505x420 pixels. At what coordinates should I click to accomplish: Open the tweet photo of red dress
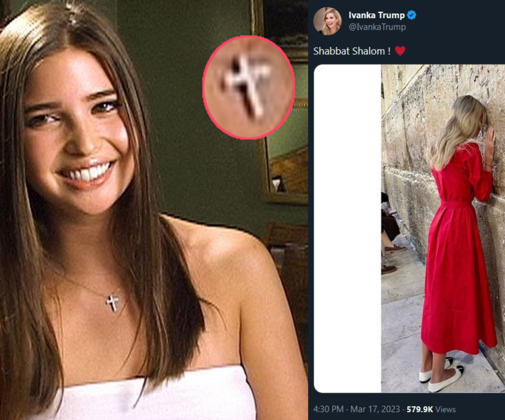click(443, 228)
